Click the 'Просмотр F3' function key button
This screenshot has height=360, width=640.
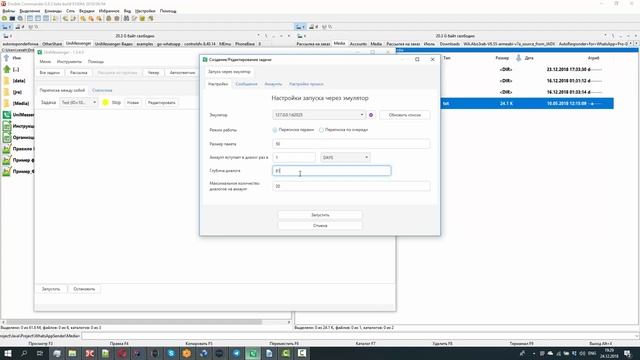pyautogui.click(x=41, y=344)
